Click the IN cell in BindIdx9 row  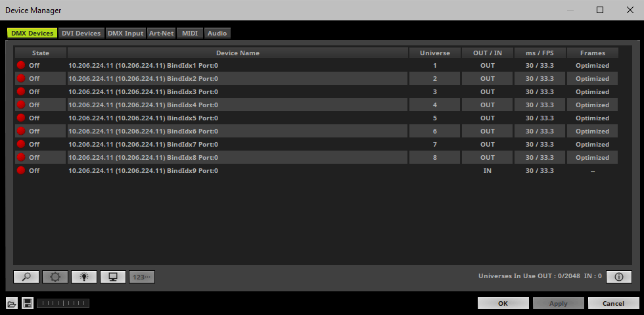pos(488,171)
